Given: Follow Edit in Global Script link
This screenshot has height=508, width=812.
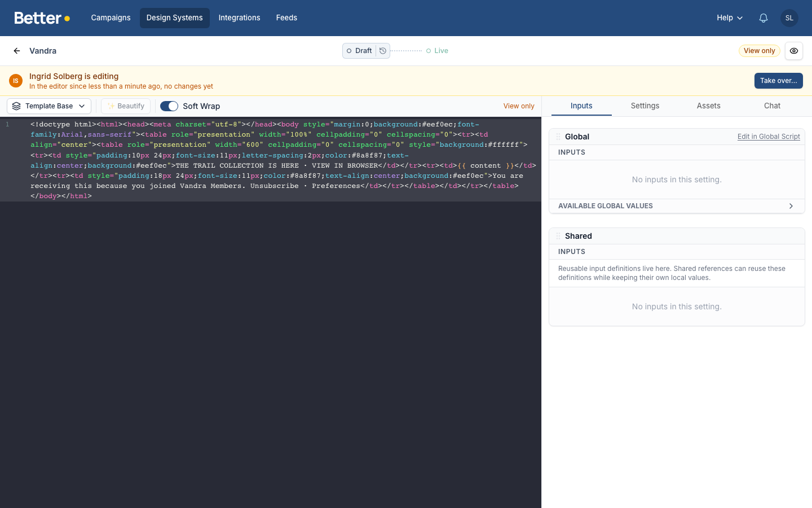Looking at the screenshot, I should (x=769, y=137).
